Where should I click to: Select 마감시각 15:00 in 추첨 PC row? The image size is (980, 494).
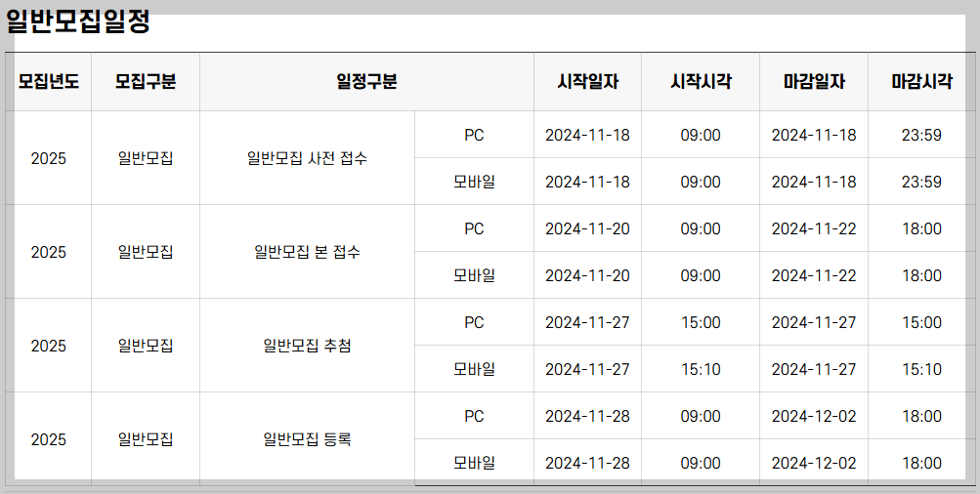[x=922, y=322]
